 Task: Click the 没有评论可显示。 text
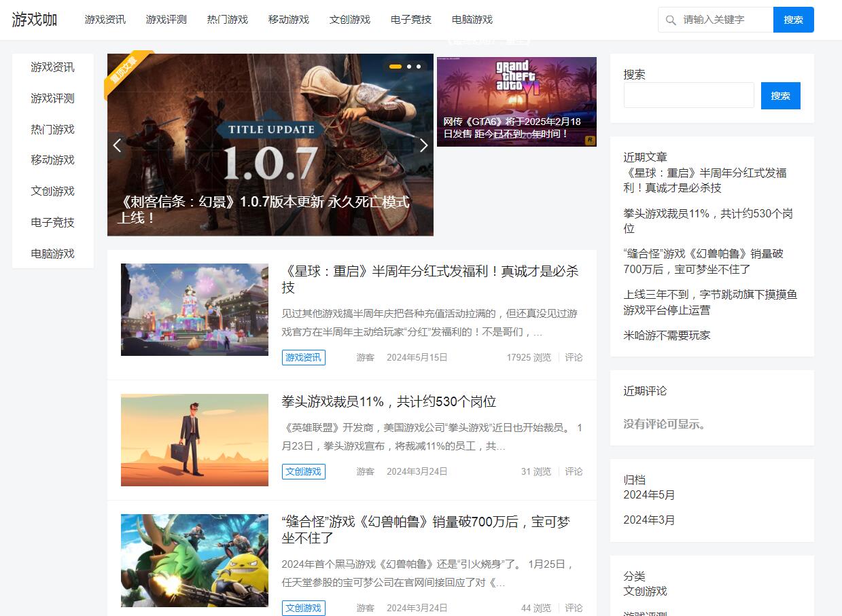[x=667, y=424]
